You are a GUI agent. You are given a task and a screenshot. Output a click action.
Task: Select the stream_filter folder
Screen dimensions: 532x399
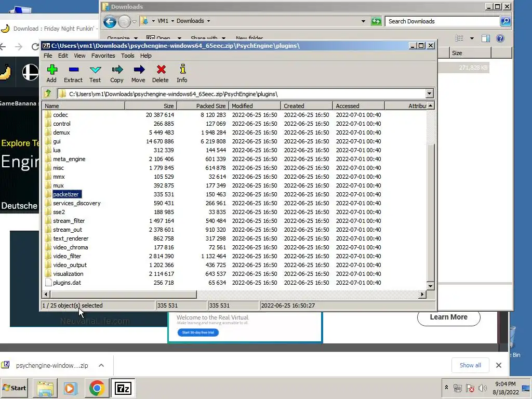69,220
